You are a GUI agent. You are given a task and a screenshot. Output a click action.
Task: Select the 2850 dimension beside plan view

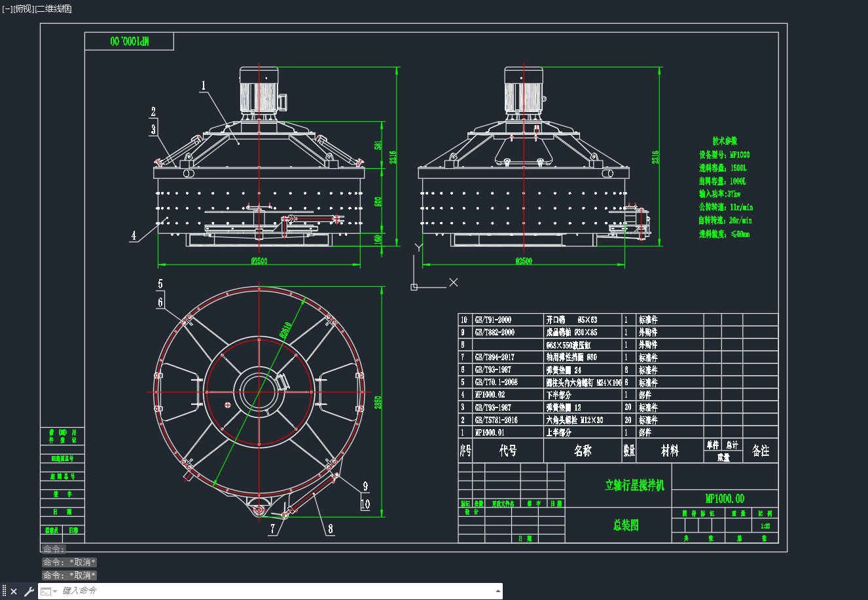pyautogui.click(x=378, y=402)
